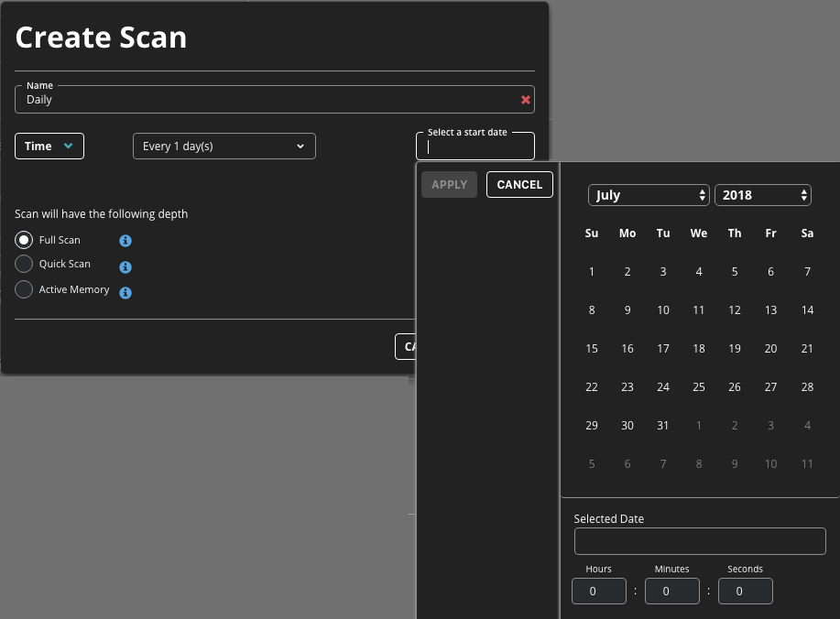Open the Full Scan info tooltip icon
The height and width of the screenshot is (619, 840).
tap(125, 241)
